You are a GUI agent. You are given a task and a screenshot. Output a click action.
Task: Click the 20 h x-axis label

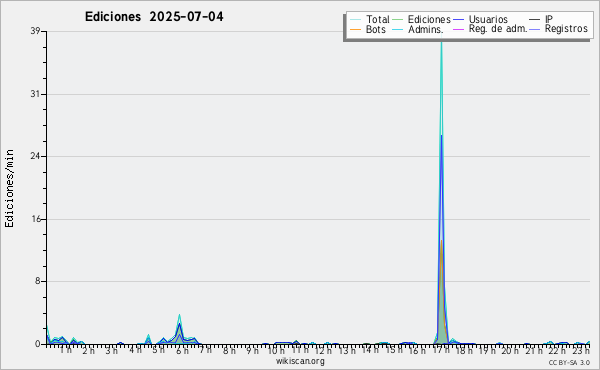(511, 350)
